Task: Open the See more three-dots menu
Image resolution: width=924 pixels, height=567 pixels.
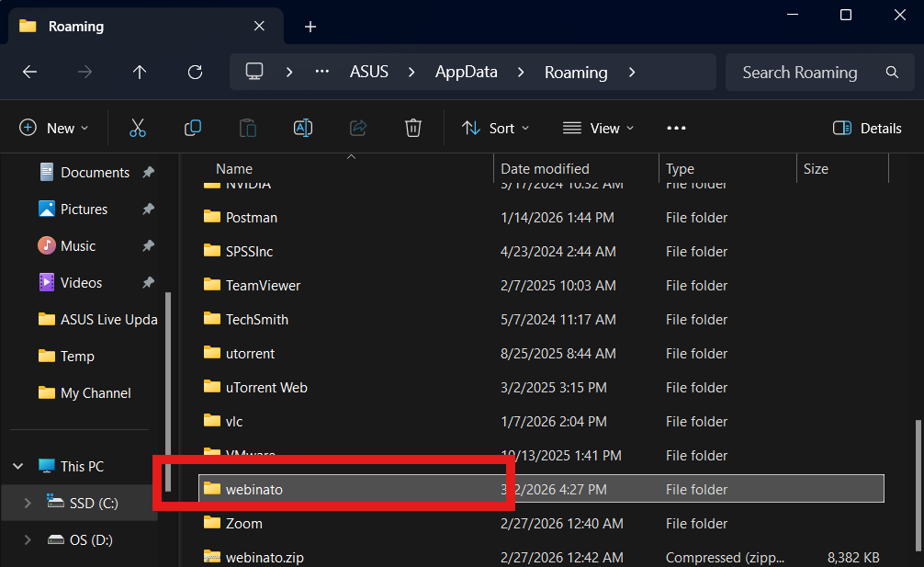Action: click(676, 128)
